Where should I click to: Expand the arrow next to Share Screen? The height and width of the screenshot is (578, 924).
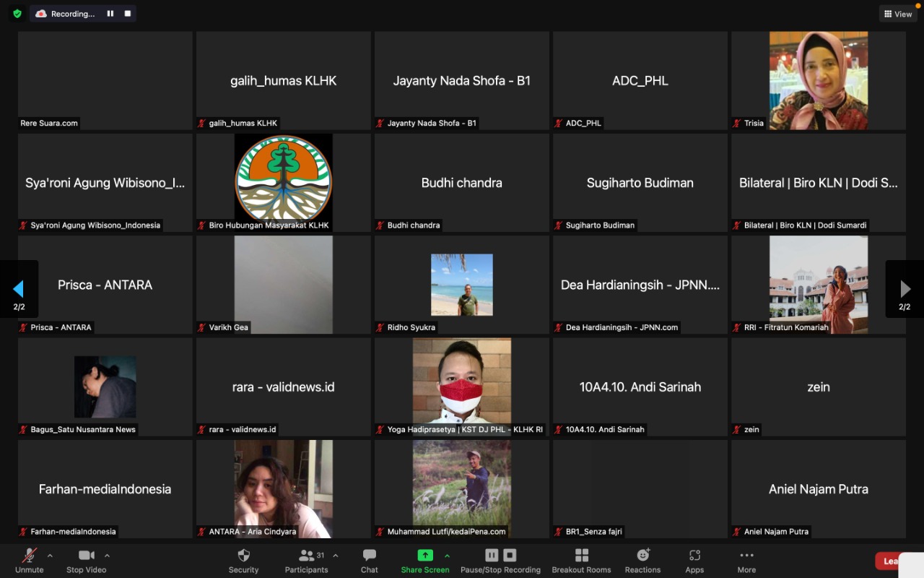click(x=447, y=556)
